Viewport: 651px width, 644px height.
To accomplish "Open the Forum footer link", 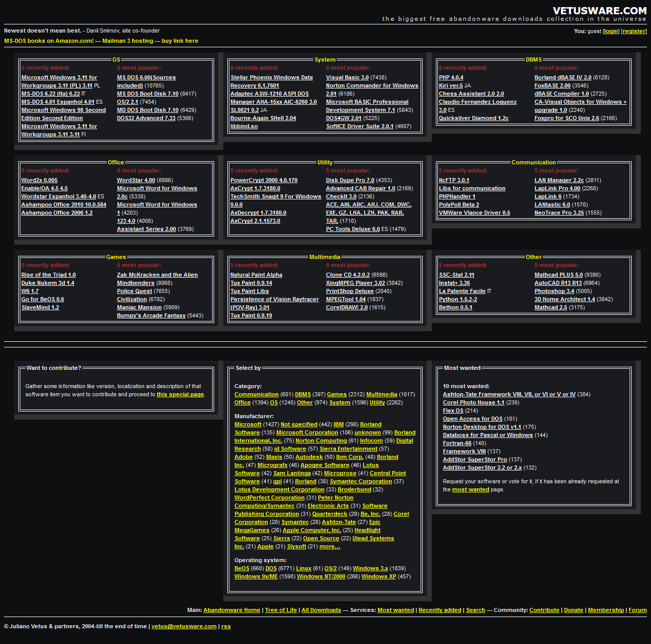I will point(638,610).
